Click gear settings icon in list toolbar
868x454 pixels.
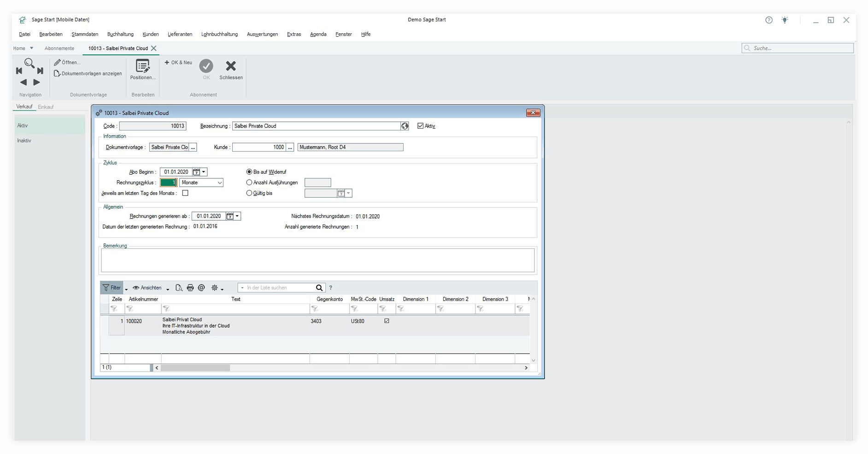[214, 288]
